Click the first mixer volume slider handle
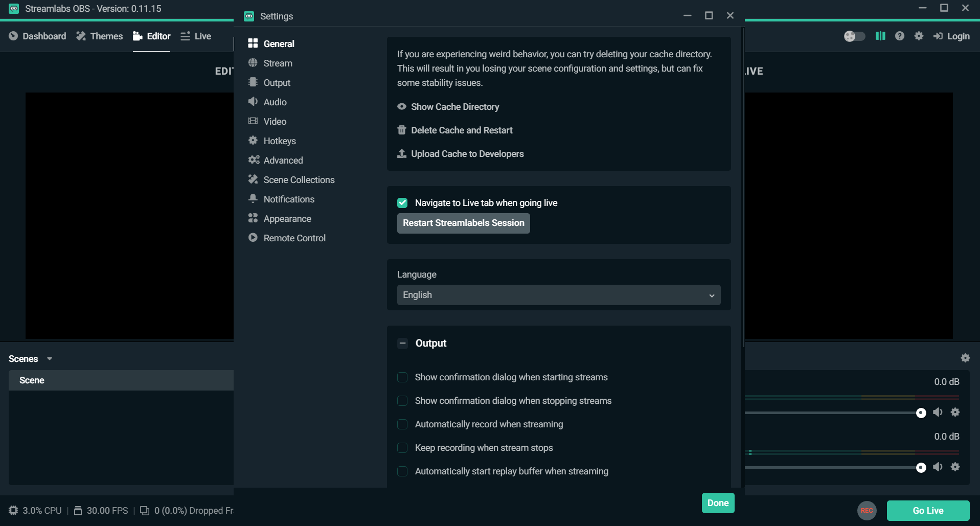 point(921,413)
